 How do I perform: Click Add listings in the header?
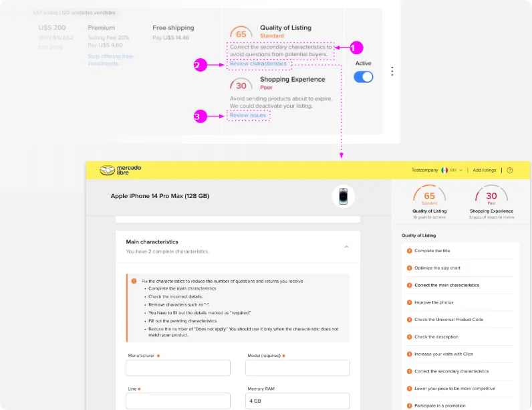pyautogui.click(x=485, y=171)
